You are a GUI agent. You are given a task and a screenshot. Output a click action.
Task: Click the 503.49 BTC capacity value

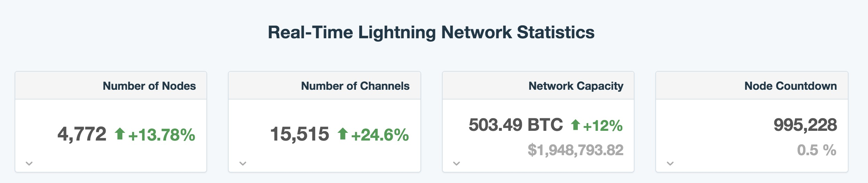516,125
